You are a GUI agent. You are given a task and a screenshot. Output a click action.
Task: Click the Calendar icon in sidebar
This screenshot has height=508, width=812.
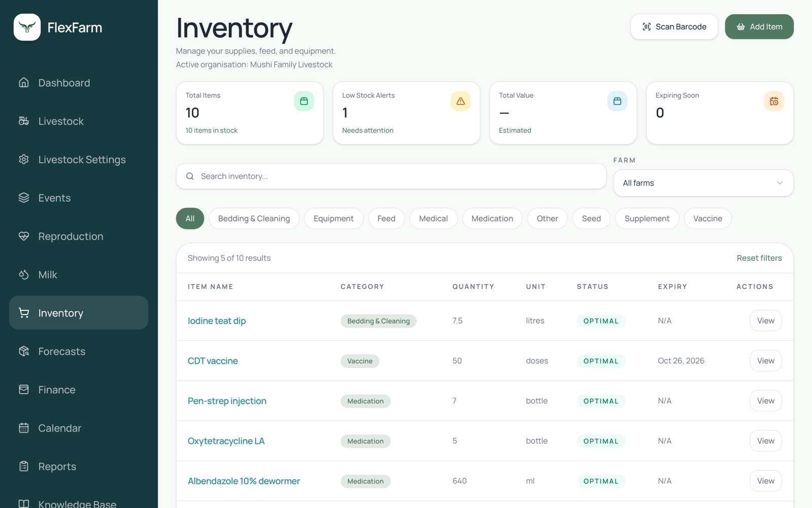[x=24, y=428]
